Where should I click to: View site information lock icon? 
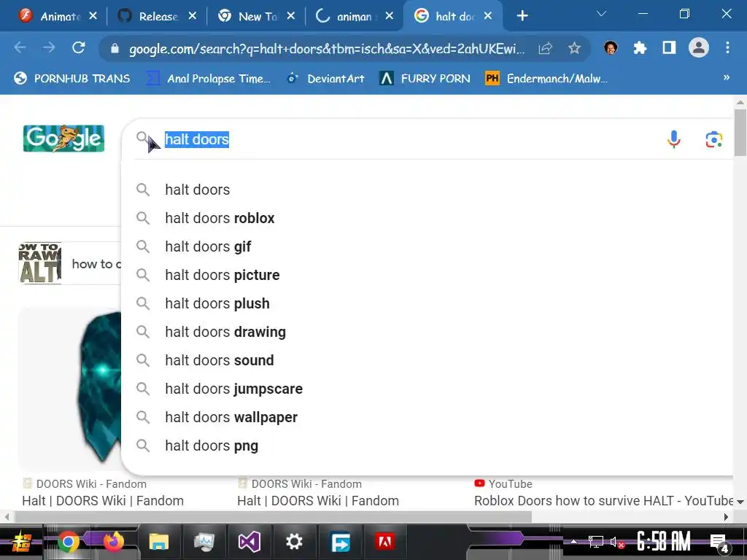(x=115, y=48)
